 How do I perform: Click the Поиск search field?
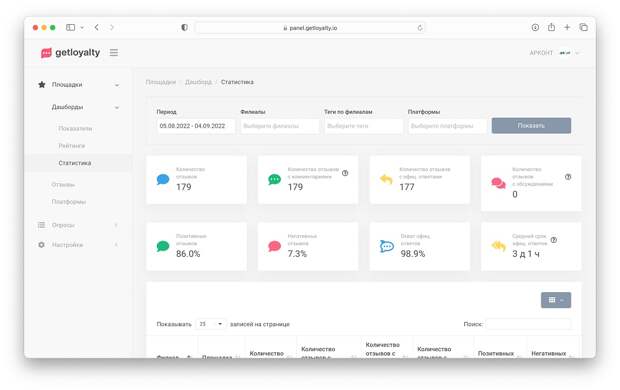pyautogui.click(x=528, y=324)
